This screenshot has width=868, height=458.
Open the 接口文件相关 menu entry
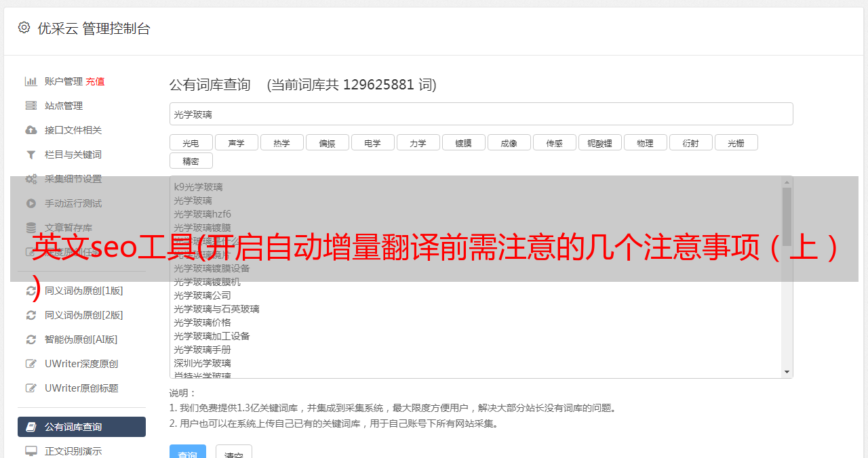click(x=73, y=130)
